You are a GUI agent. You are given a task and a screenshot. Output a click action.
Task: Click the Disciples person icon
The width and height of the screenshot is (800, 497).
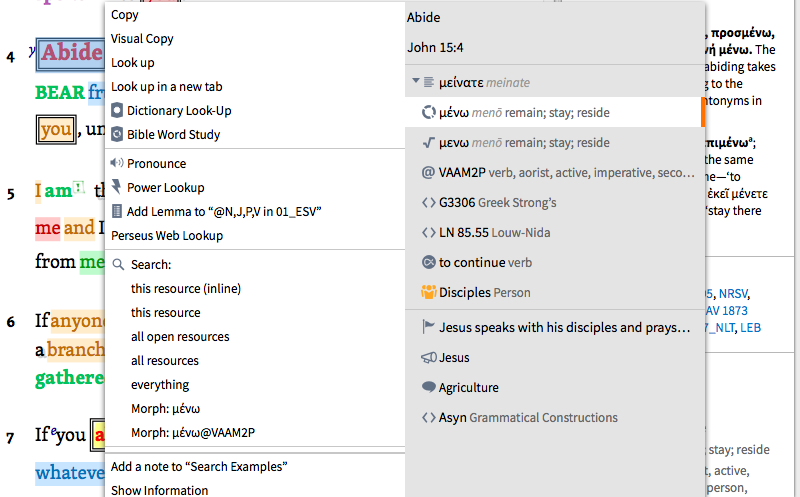pyautogui.click(x=428, y=293)
